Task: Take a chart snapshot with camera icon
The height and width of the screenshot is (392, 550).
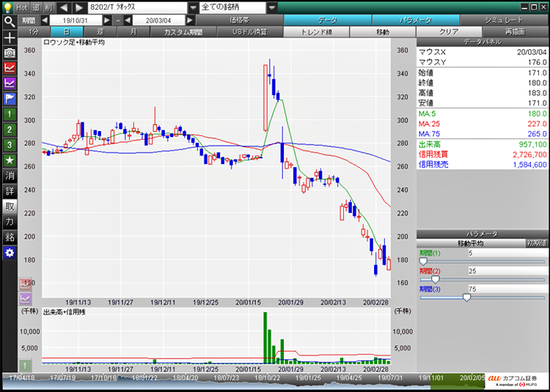Action: 10,53
